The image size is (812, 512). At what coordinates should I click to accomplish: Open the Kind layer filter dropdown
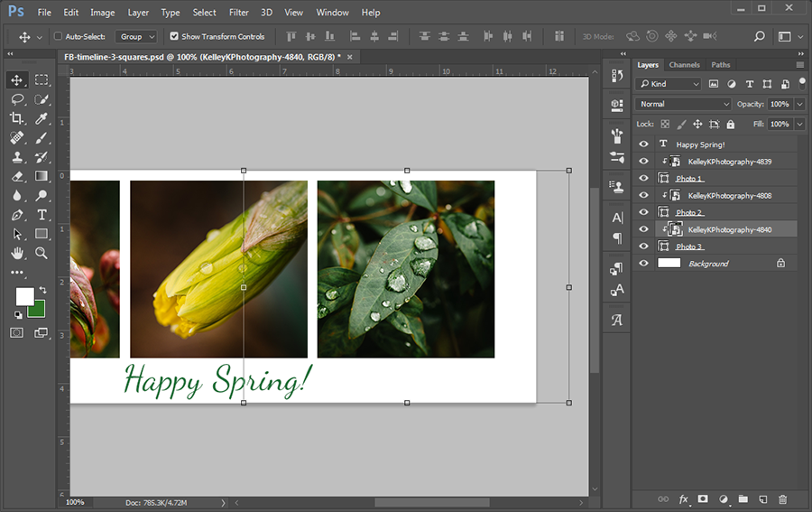tap(668, 84)
